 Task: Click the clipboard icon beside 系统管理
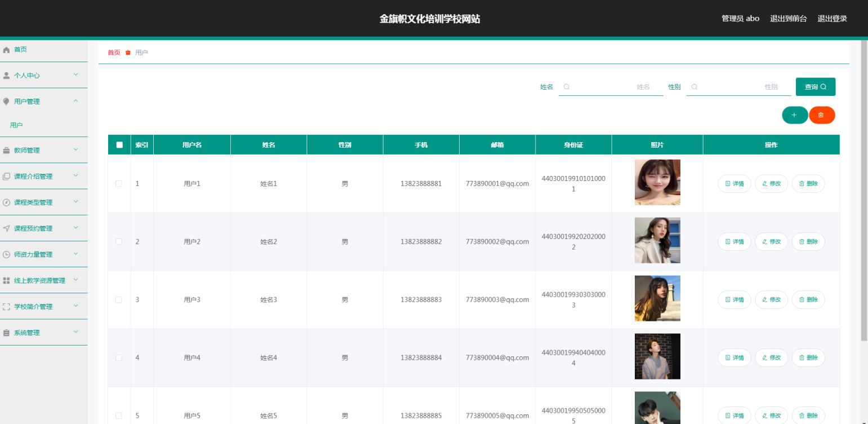pyautogui.click(x=7, y=333)
